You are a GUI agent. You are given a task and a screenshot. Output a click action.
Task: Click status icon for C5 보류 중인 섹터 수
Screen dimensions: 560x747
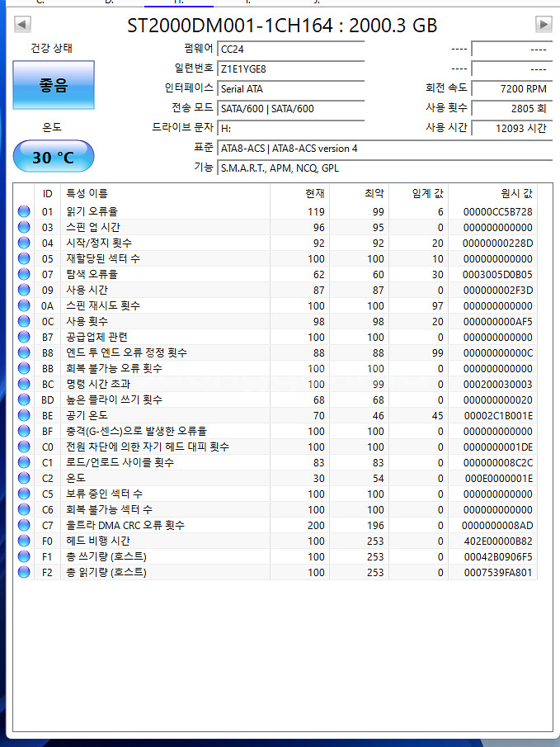pos(24,494)
